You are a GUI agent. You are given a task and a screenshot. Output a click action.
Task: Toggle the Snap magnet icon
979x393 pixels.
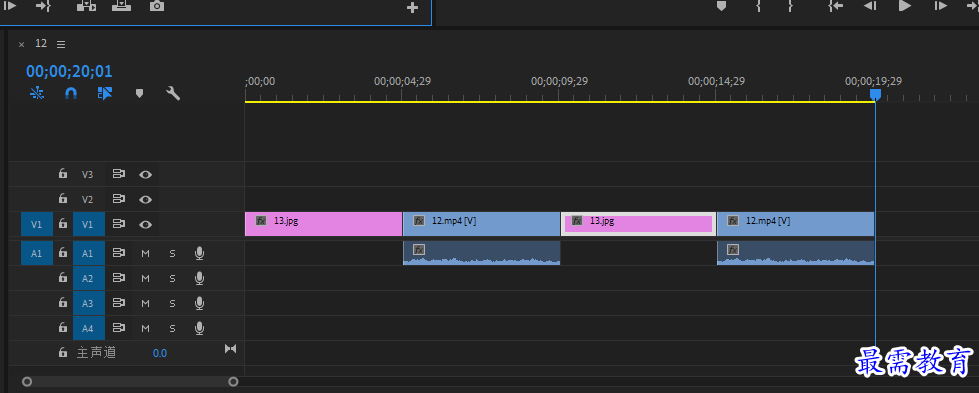(x=71, y=94)
